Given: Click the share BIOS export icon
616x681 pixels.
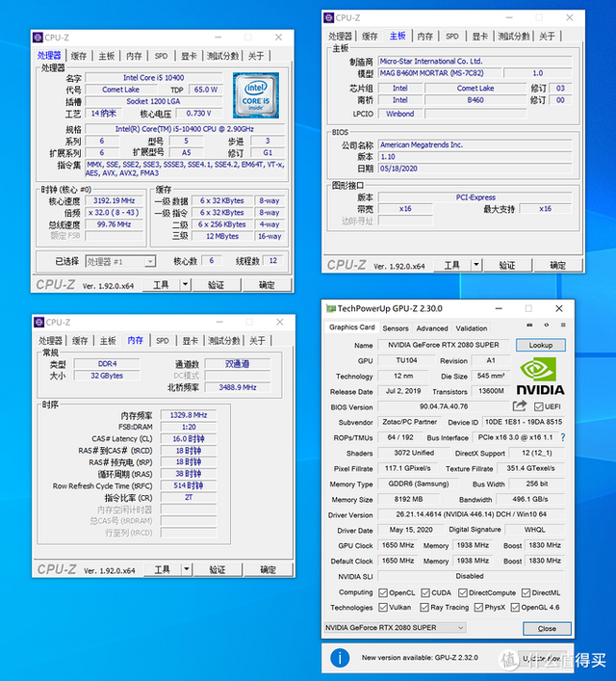Looking at the screenshot, I should [520, 406].
